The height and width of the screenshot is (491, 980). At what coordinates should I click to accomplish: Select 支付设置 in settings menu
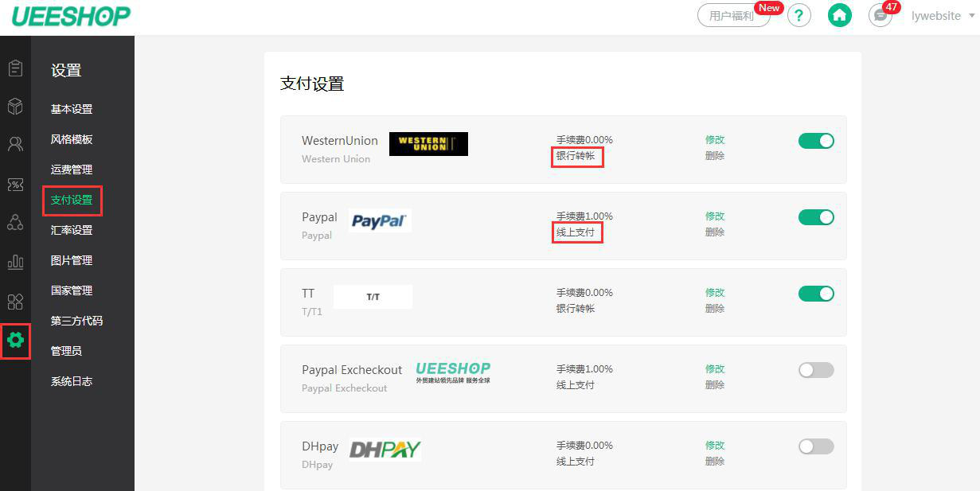[x=72, y=200]
